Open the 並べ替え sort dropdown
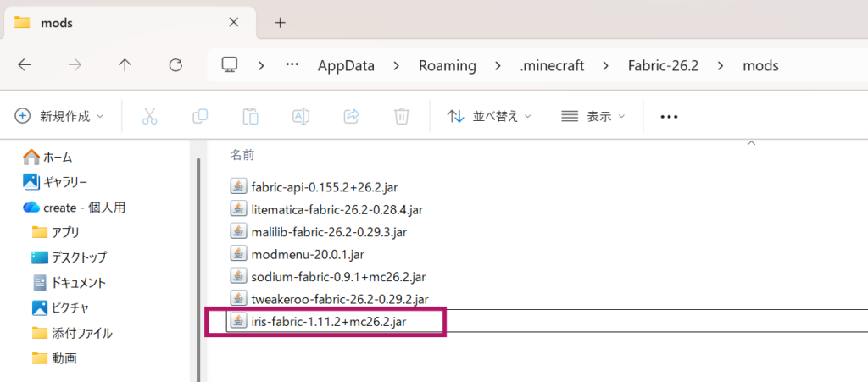868x382 pixels. [x=489, y=116]
